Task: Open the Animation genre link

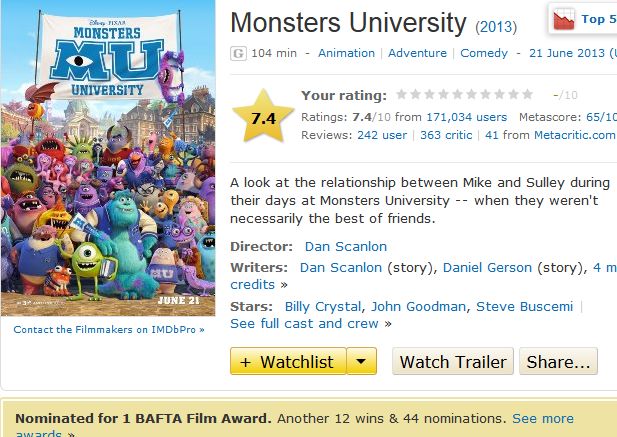Action: coord(346,53)
